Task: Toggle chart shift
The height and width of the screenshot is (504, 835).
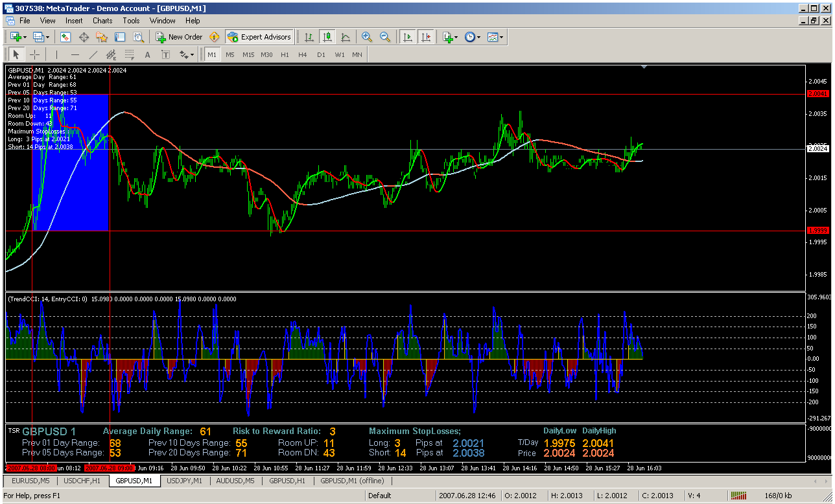Action: coord(425,37)
